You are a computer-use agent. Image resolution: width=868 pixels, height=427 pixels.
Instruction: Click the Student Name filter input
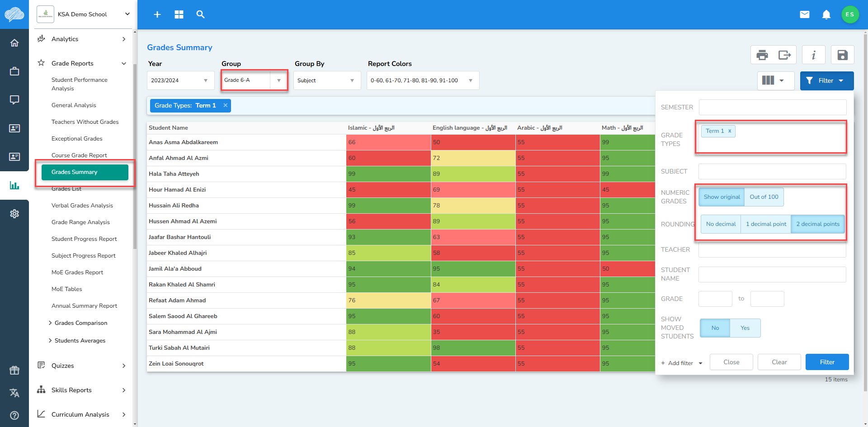click(x=773, y=274)
